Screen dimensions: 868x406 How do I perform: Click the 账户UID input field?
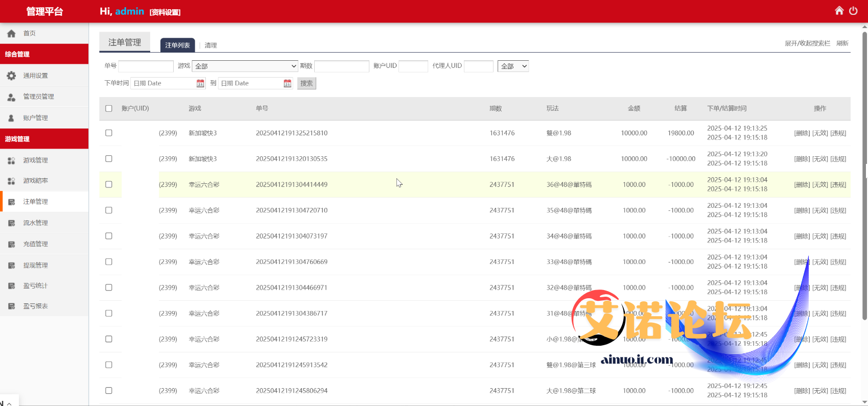pyautogui.click(x=413, y=66)
